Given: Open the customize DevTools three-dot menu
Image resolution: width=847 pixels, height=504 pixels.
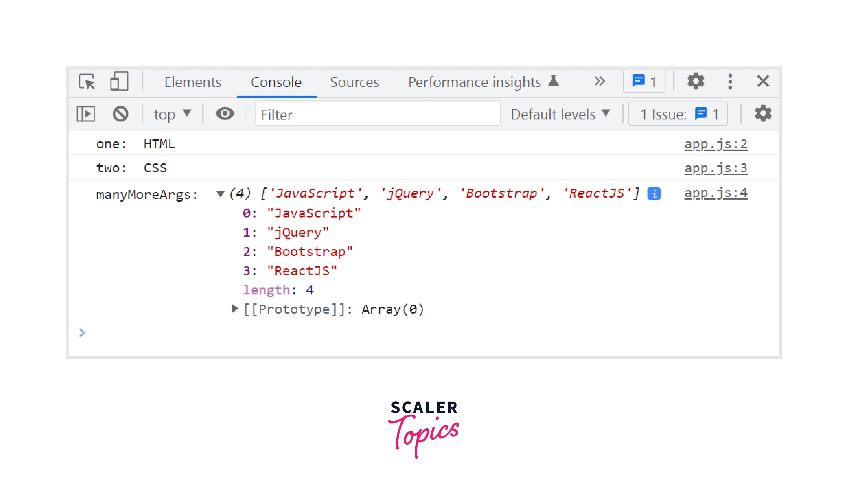Looking at the screenshot, I should coord(730,81).
